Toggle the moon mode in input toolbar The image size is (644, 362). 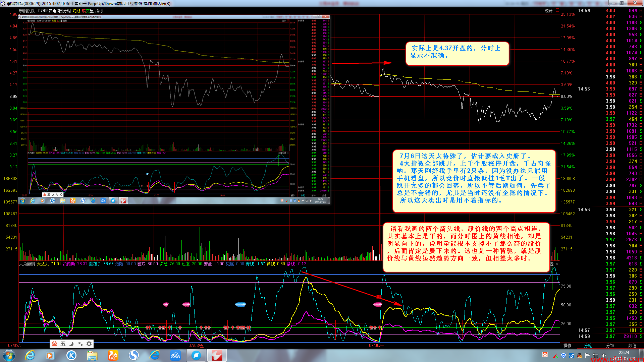(71, 344)
